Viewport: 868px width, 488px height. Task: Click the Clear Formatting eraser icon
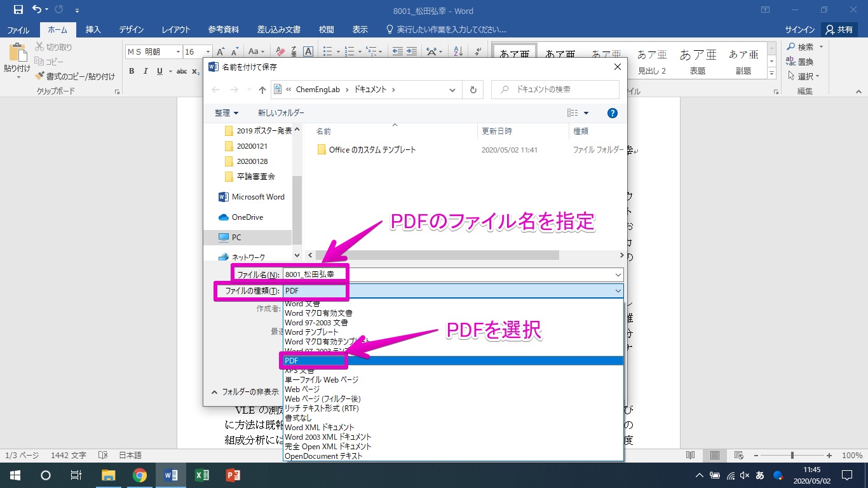pyautogui.click(x=279, y=51)
